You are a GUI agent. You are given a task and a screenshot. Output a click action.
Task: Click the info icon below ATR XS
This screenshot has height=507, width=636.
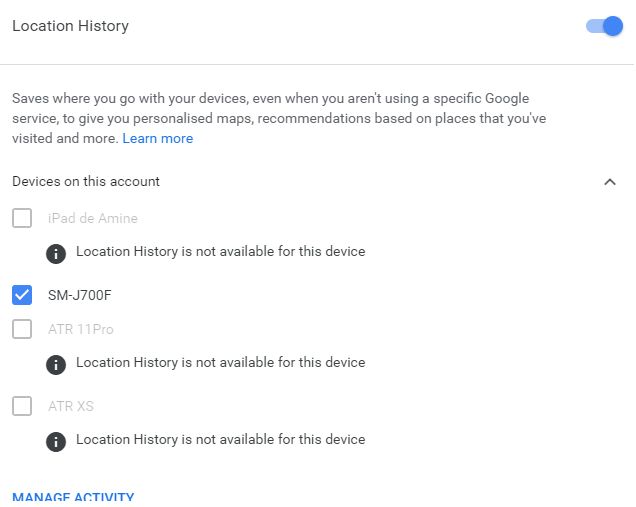56,440
